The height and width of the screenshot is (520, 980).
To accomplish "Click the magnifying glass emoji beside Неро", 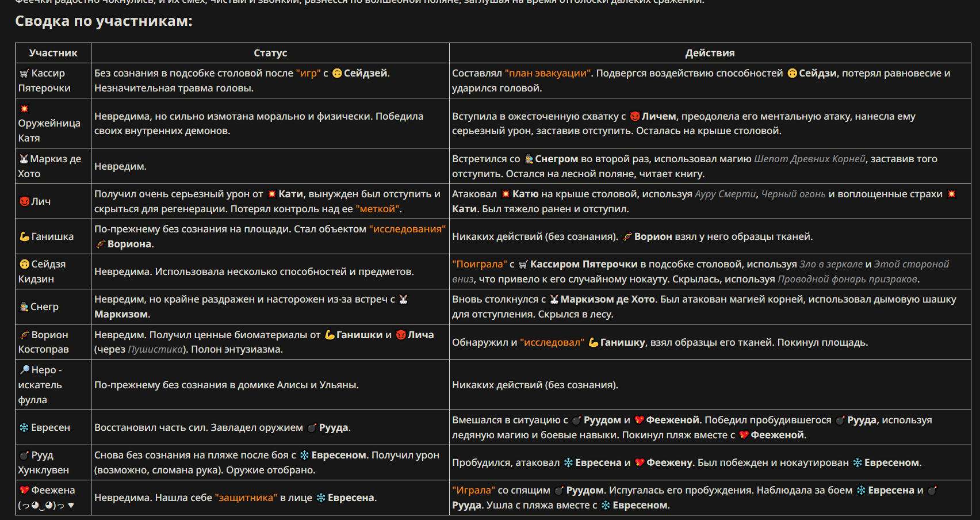I will point(24,370).
